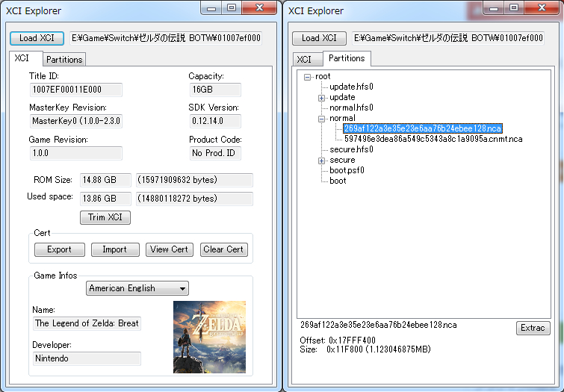This screenshot has height=392, width=564.
Task: Collapse the normal tree node
Action: click(321, 119)
